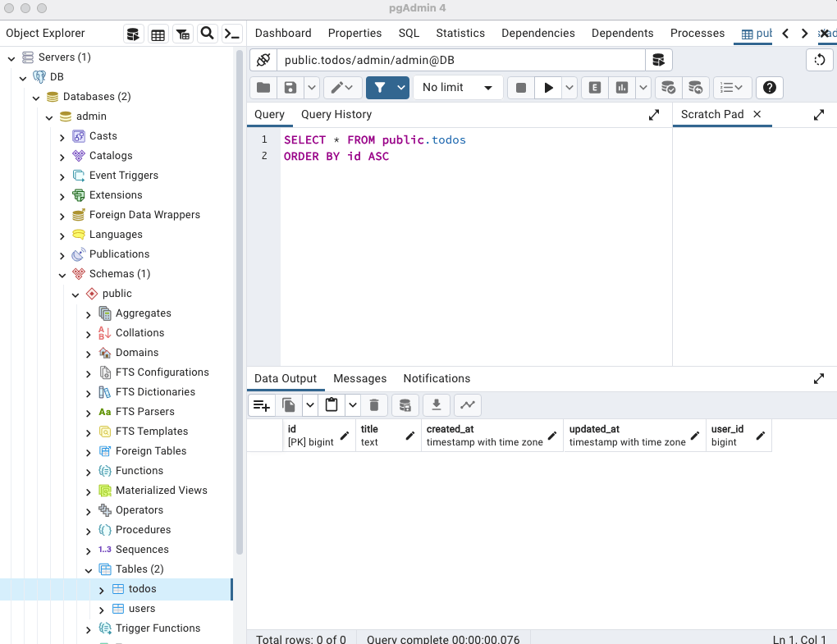Click the Delete row trash icon
This screenshot has height=644, width=837.
click(374, 405)
